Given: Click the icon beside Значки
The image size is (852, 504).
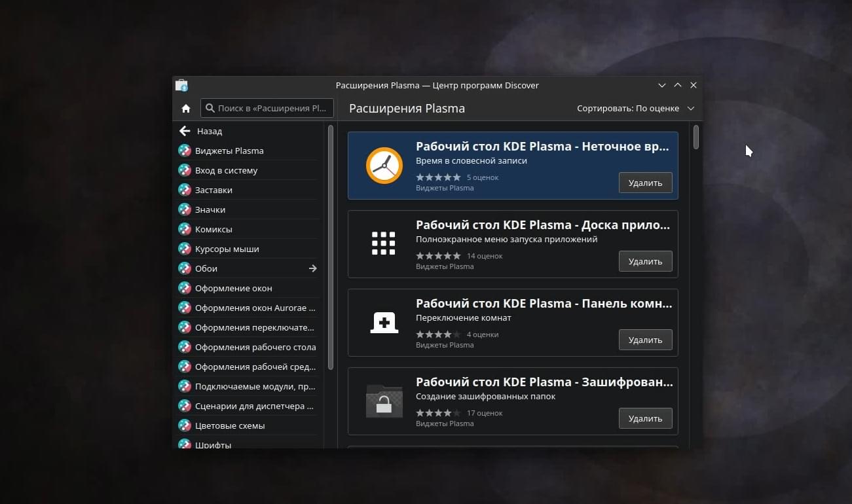Looking at the screenshot, I should pyautogui.click(x=185, y=209).
